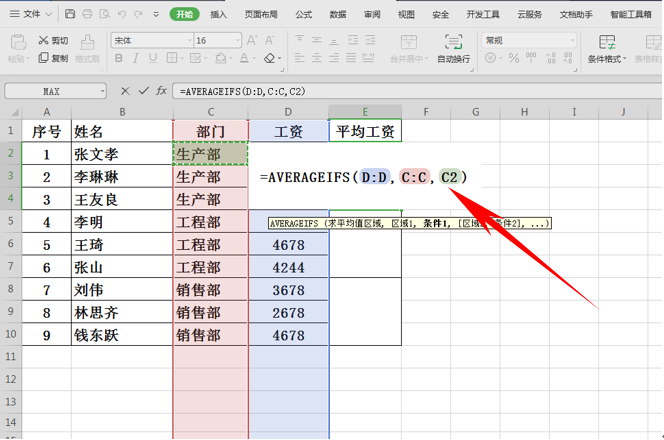Open the insert function fx dialog
The image size is (664, 440).
[x=161, y=91]
